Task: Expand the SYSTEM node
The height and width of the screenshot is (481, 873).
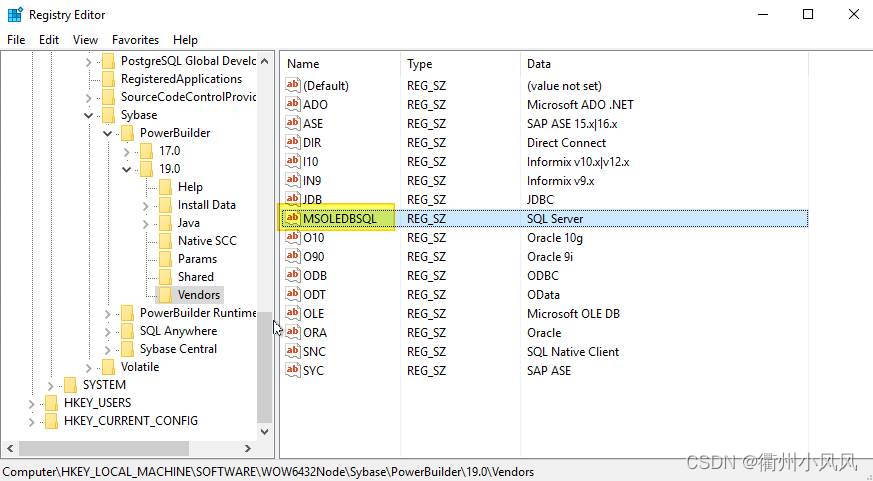Action: 51,385
